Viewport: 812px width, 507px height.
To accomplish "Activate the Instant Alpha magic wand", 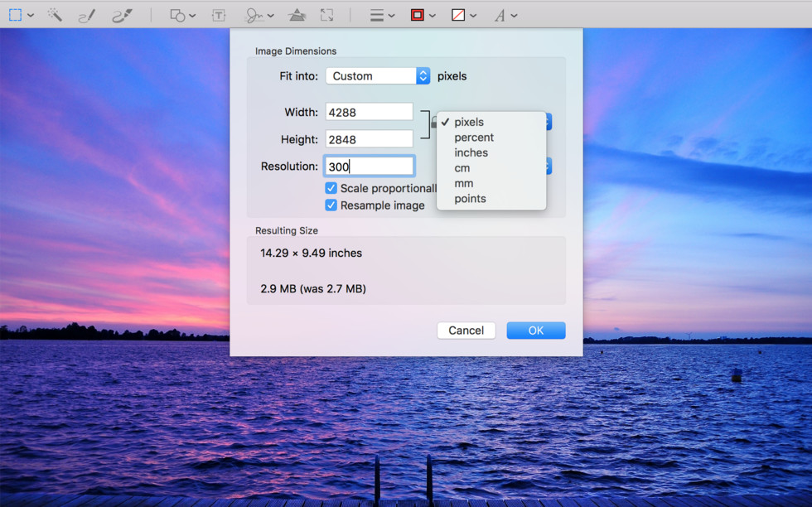I will click(x=55, y=15).
